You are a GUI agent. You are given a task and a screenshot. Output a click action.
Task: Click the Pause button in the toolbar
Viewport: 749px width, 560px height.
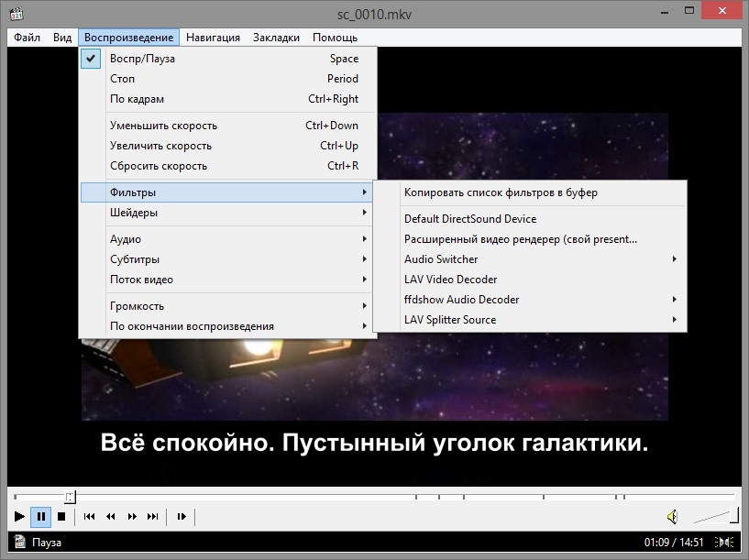click(x=40, y=517)
